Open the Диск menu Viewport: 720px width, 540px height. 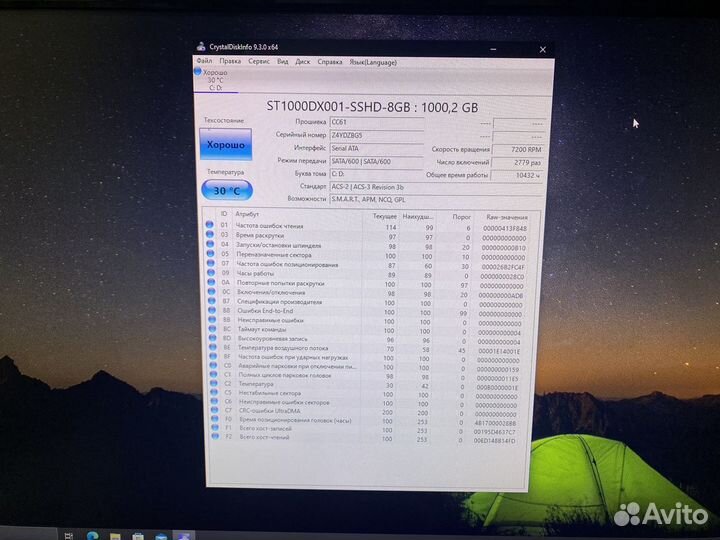point(303,62)
